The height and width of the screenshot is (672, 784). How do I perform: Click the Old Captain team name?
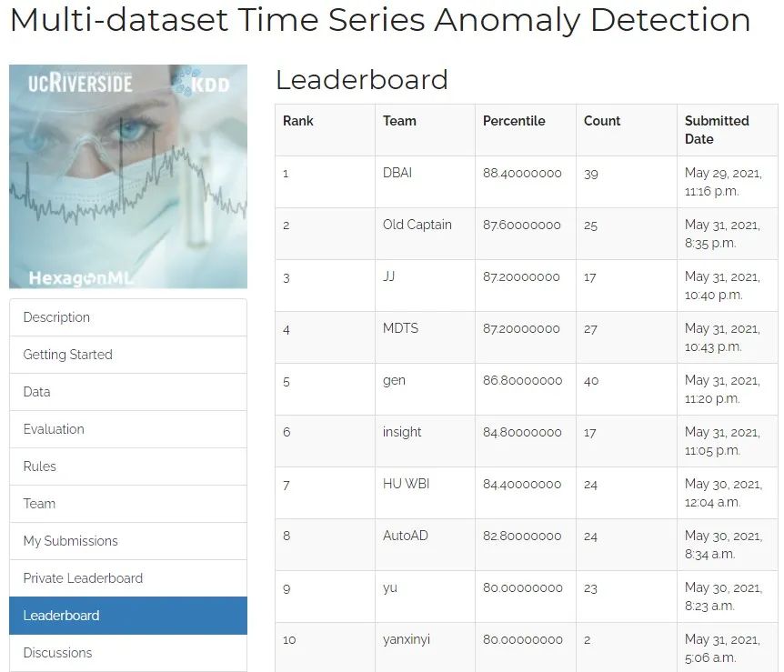pyautogui.click(x=417, y=225)
